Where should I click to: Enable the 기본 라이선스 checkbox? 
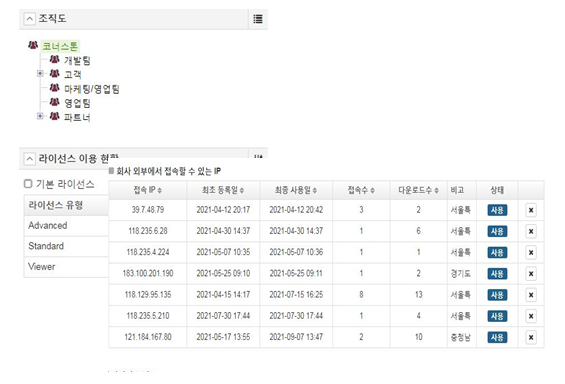click(x=28, y=184)
